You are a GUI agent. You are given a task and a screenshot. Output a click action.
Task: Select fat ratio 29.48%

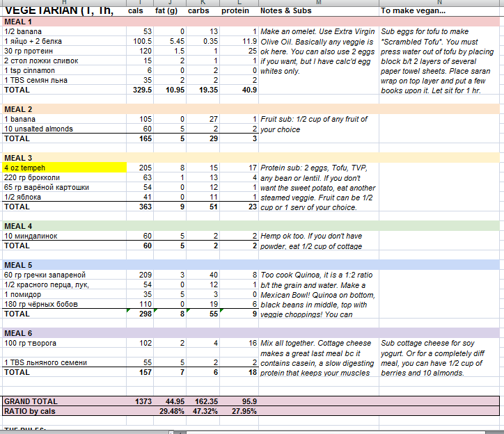pos(170,411)
